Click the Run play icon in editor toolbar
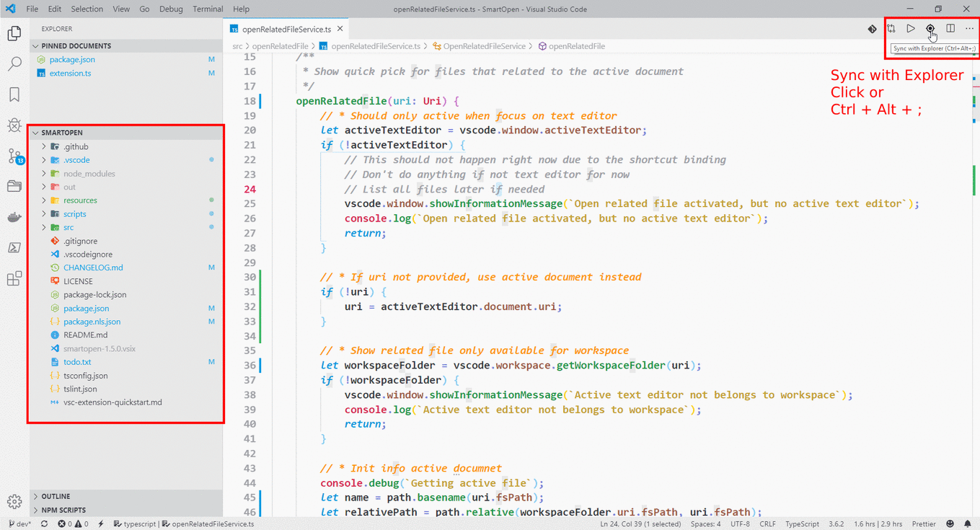Viewport: 980px width, 530px height. (x=911, y=29)
